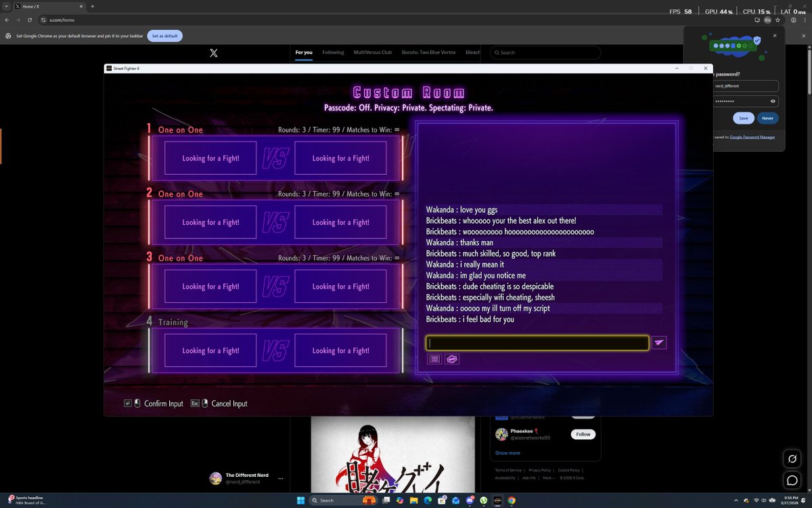Click Set as default button in Chrome
Screen dimensions: 812x508
[x=164, y=36]
